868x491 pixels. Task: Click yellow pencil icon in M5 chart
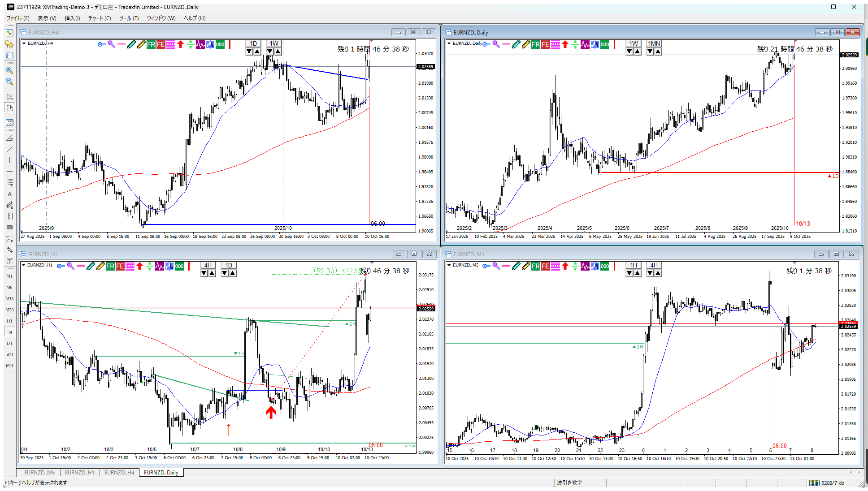tap(526, 266)
